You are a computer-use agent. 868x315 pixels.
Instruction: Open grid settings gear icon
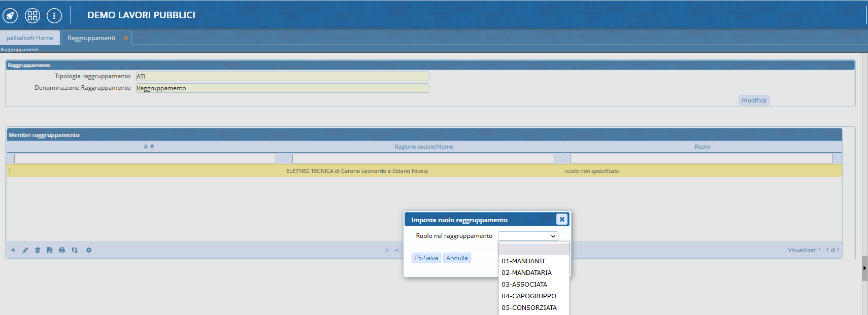pos(89,250)
